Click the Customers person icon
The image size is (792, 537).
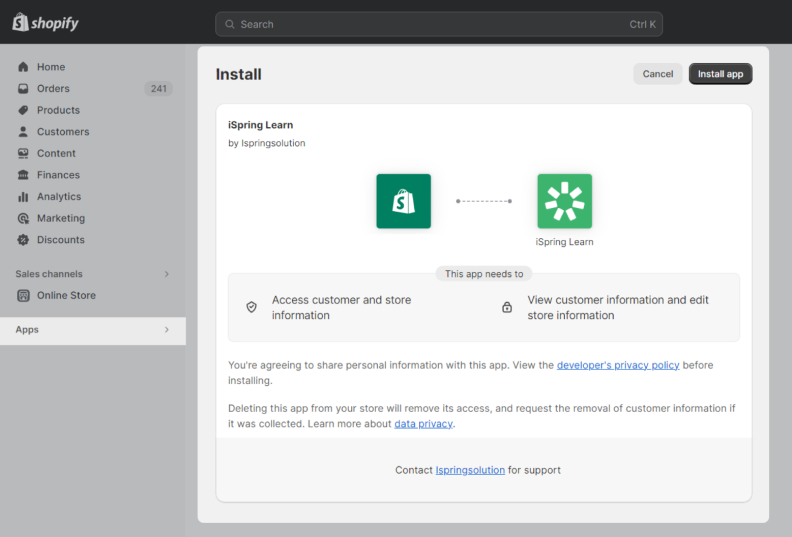pos(23,132)
